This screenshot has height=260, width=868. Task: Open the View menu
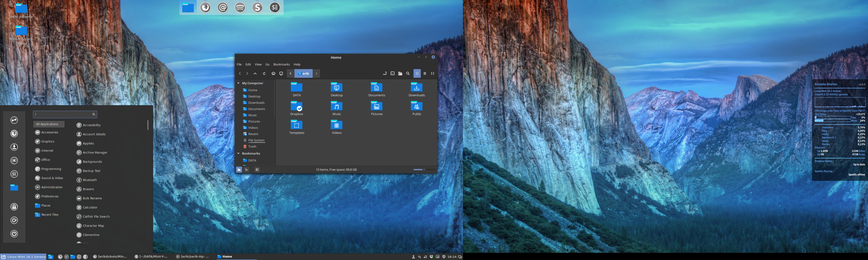(x=258, y=64)
